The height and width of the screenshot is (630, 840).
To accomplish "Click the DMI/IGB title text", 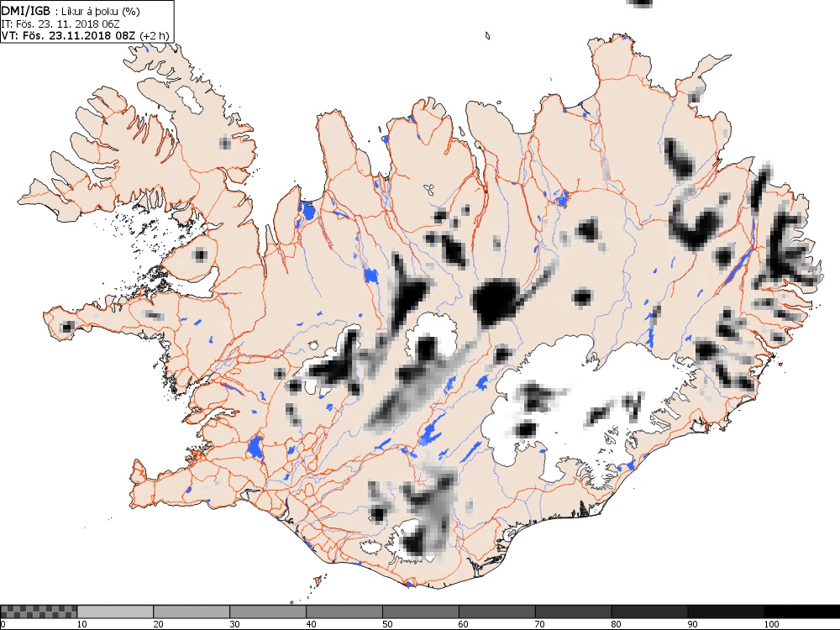I will point(26,11).
